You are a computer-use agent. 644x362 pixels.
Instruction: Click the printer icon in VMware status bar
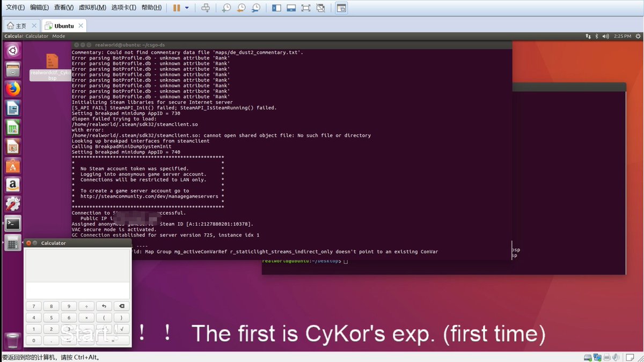tap(607, 357)
